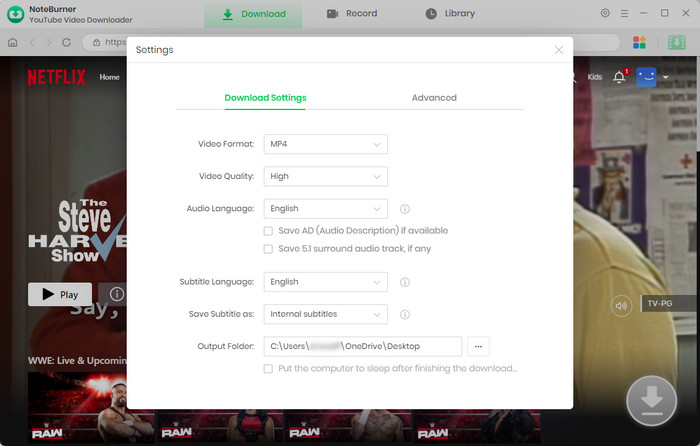
Task: Go to the Library tab
Action: pos(450,14)
